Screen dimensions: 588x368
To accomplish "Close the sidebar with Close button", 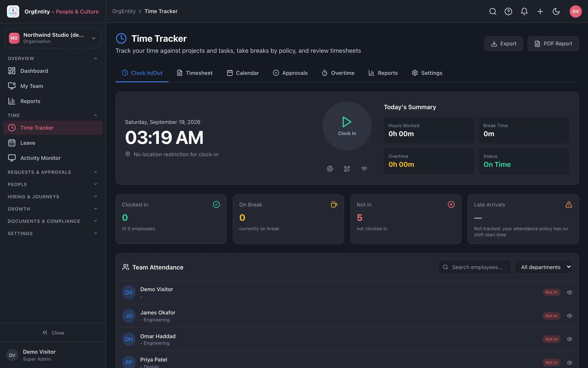I will click(x=53, y=332).
